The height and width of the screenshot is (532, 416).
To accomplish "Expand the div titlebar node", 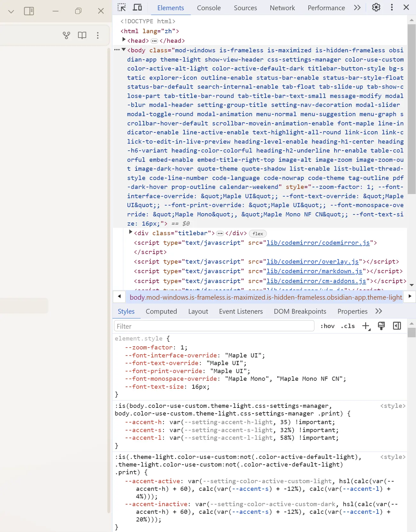I will pyautogui.click(x=130, y=232).
